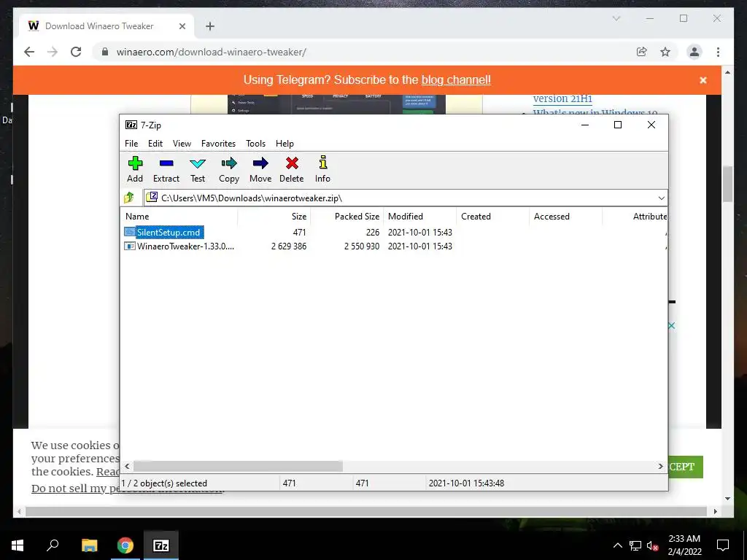This screenshot has height=560, width=747.
Task: Sort by Accessed column
Action: point(565,216)
